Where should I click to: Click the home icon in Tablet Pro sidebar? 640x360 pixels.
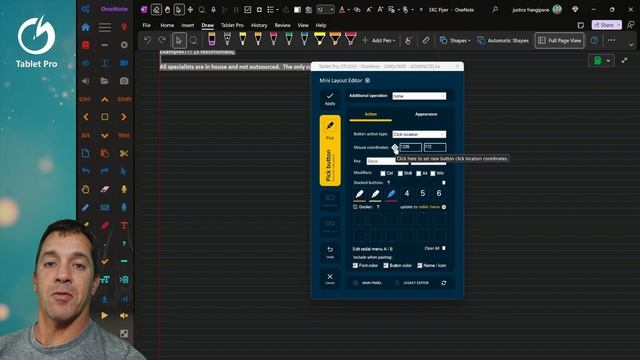point(85,27)
